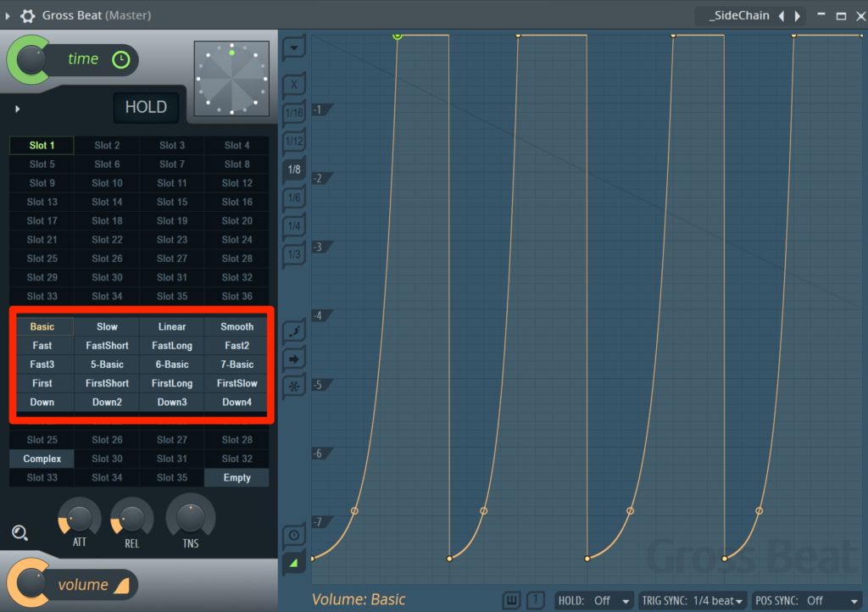This screenshot has height=612, width=868.
Task: Click the clock icon beside the time label
Action: pyautogui.click(x=120, y=60)
